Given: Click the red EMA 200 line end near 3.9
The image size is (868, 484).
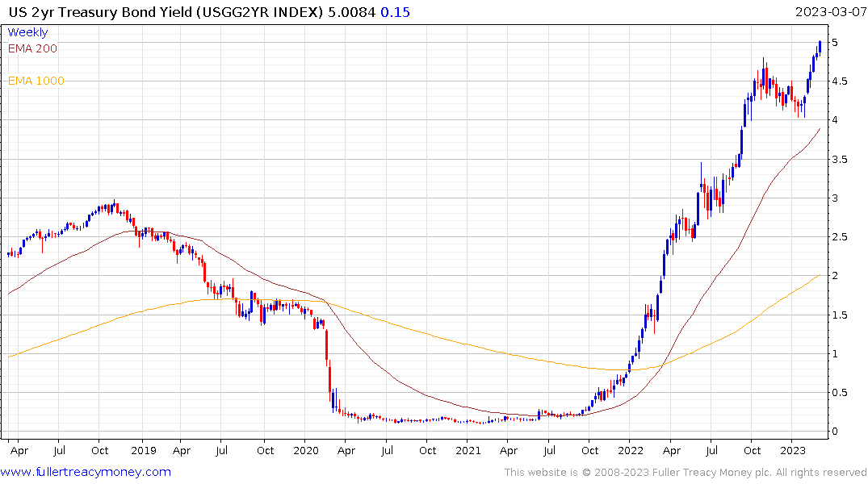Looking at the screenshot, I should [x=820, y=129].
